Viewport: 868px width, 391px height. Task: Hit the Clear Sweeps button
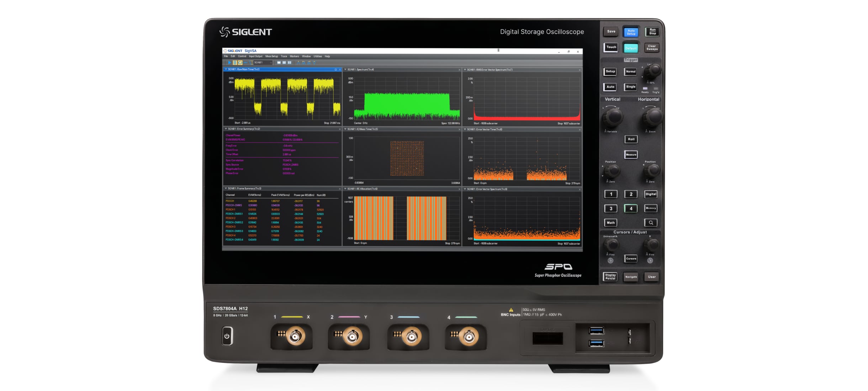652,47
